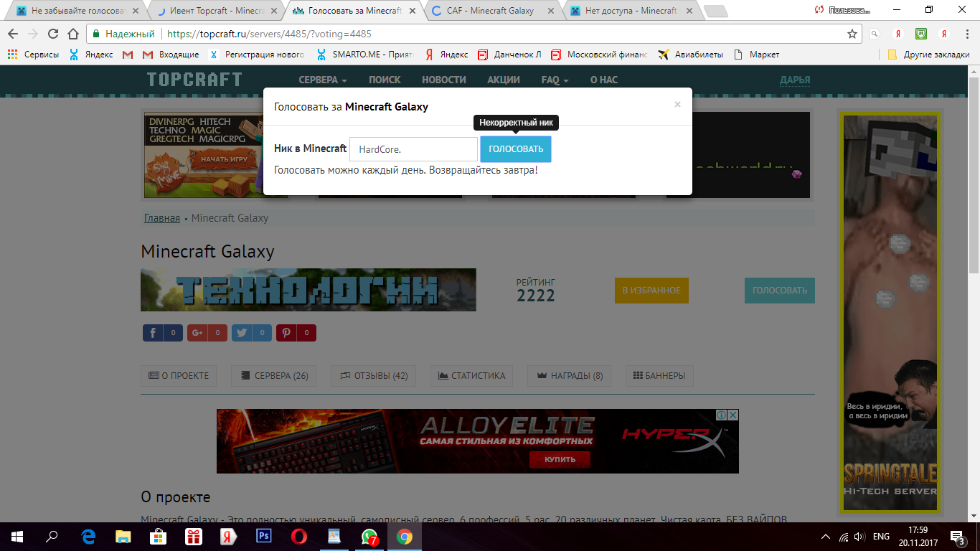Follow the Главная breadcrumb link
This screenshot has height=551, width=980.
[x=162, y=218]
